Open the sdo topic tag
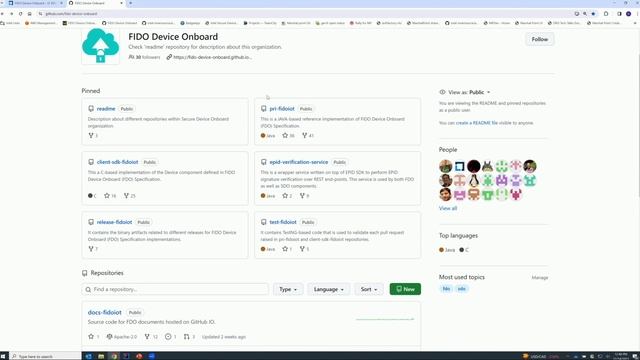 [x=461, y=289]
